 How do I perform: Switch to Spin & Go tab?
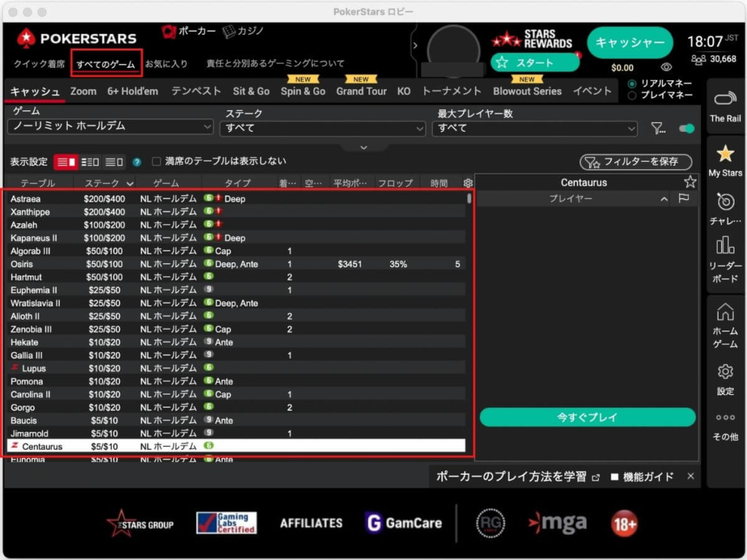pyautogui.click(x=303, y=91)
